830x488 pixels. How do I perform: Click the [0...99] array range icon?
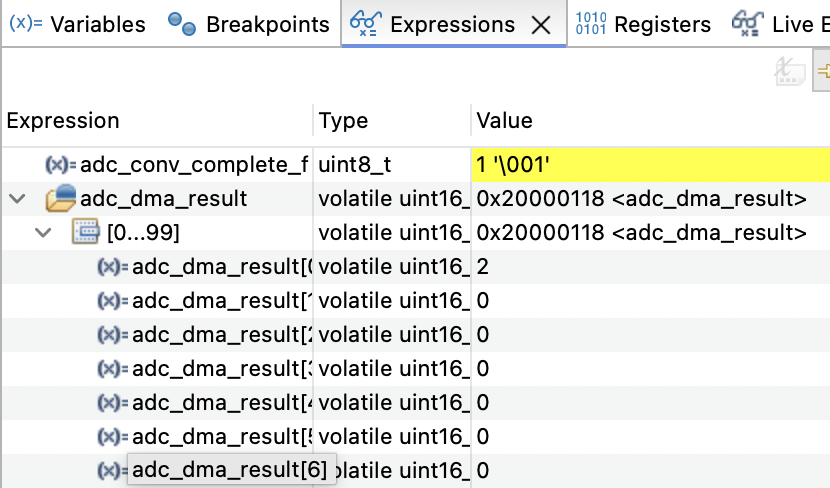click(x=86, y=233)
